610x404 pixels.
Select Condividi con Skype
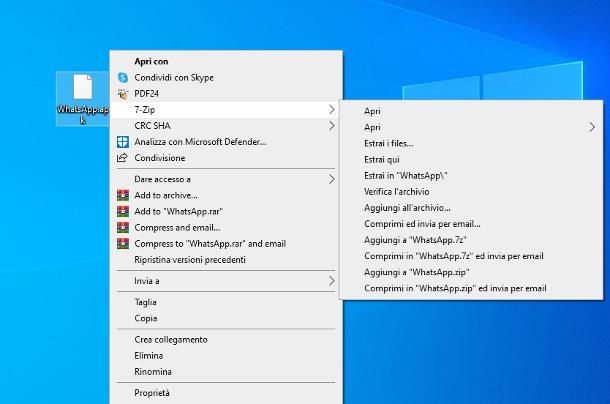click(x=226, y=77)
